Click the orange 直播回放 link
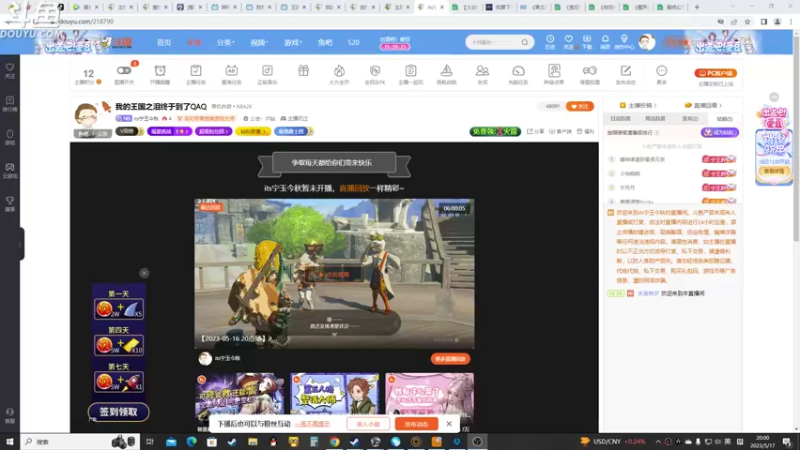800x450 pixels. [x=354, y=188]
